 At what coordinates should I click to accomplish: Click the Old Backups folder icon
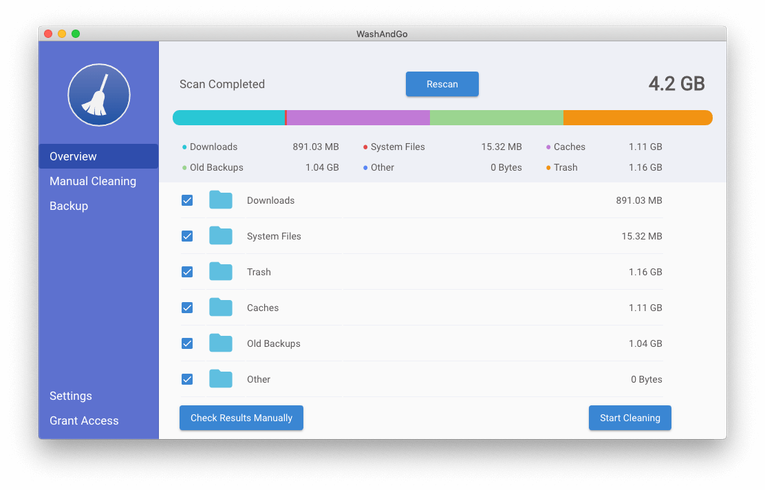coord(221,343)
